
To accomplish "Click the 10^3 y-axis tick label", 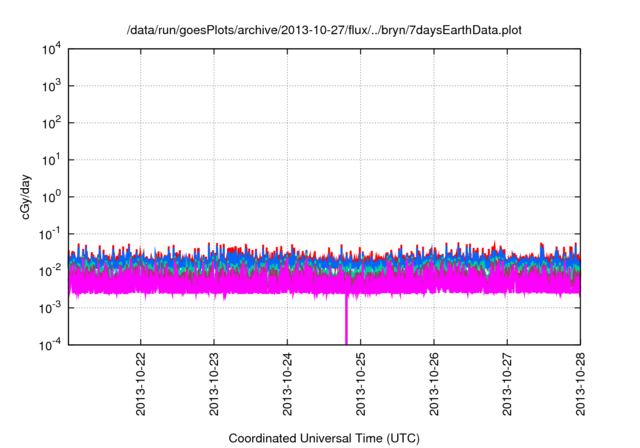I will point(52,86).
